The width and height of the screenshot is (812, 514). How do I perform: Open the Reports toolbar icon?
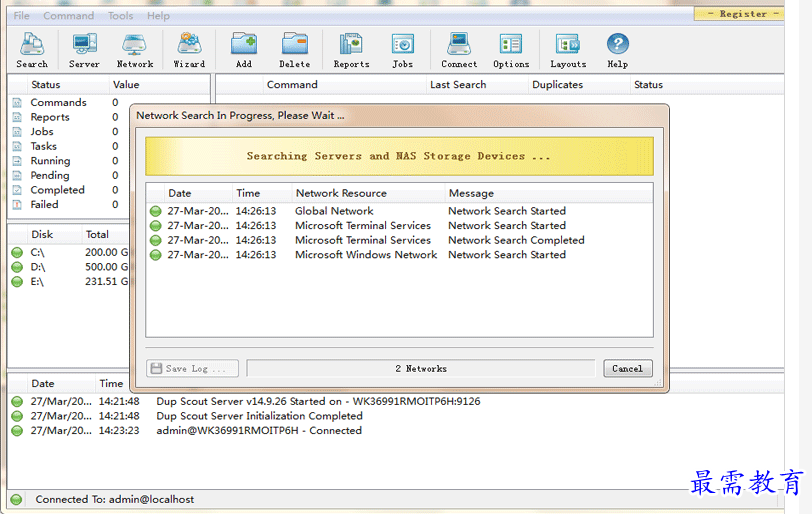(351, 50)
